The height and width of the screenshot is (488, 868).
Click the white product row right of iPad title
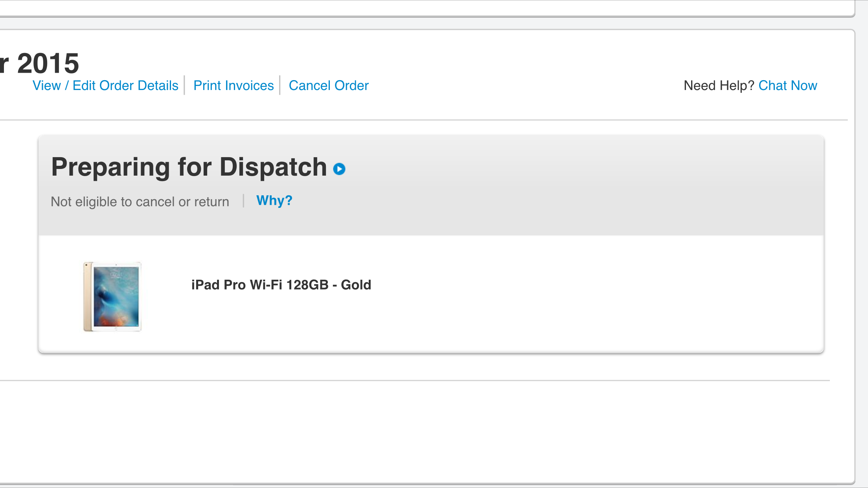click(x=590, y=294)
